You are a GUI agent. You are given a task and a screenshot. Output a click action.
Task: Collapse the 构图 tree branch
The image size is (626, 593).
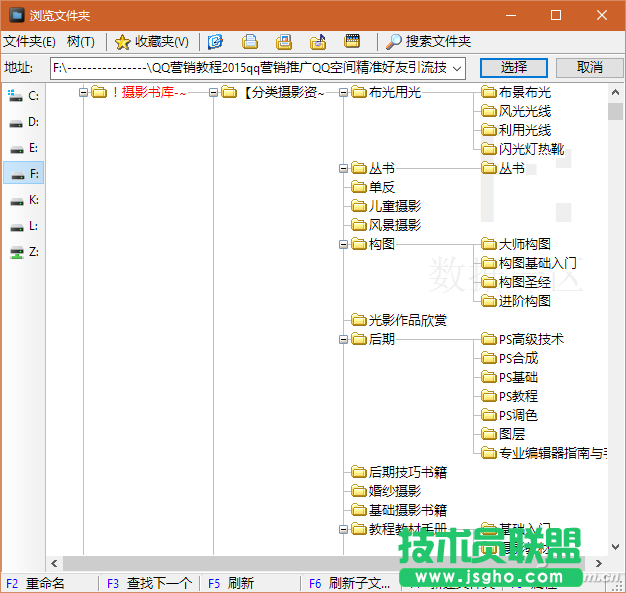point(344,244)
